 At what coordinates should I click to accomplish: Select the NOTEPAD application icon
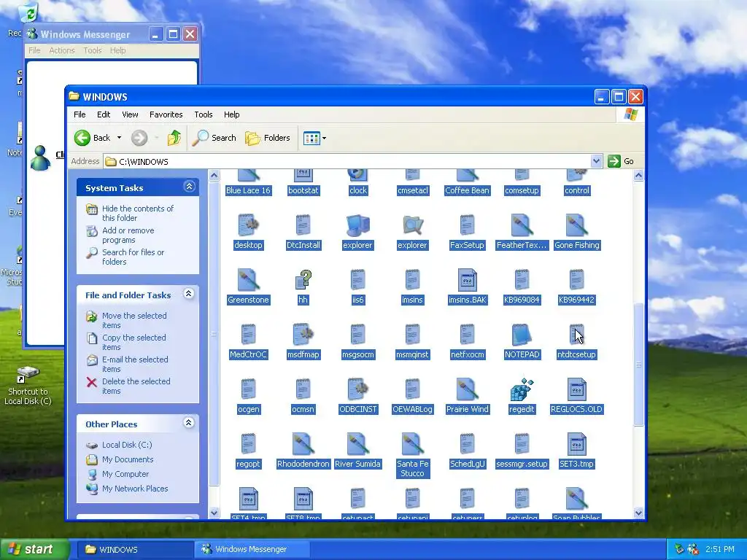[522, 335]
